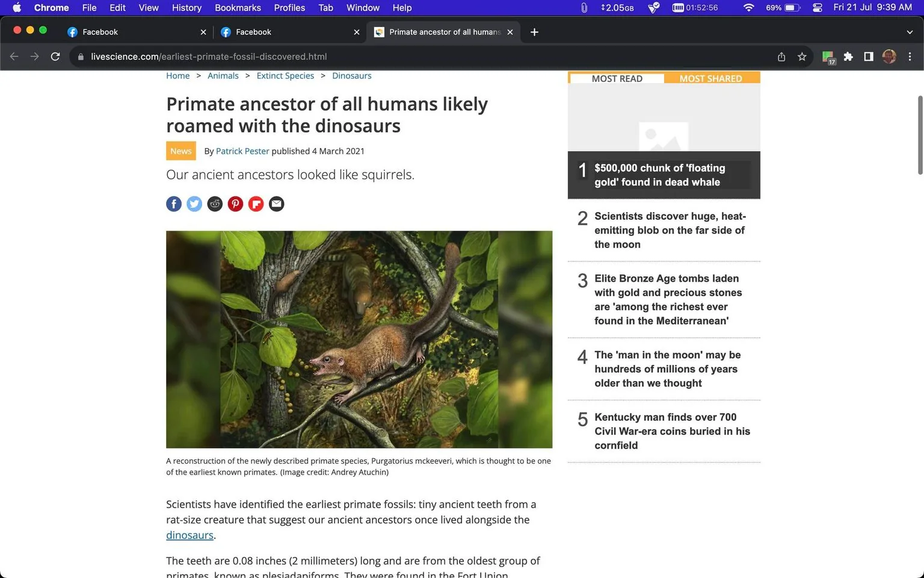Screen dimensions: 924x578
Task: Open 'man in the moon' story
Action: (667, 369)
